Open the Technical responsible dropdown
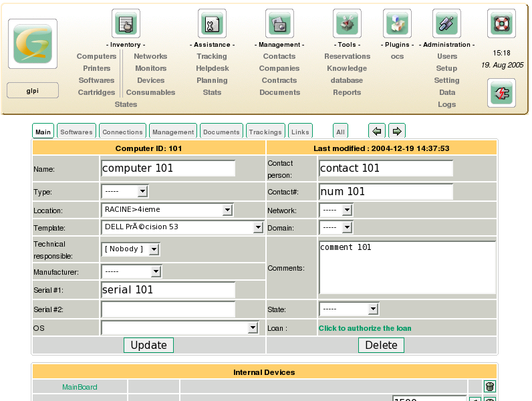 [x=130, y=249]
